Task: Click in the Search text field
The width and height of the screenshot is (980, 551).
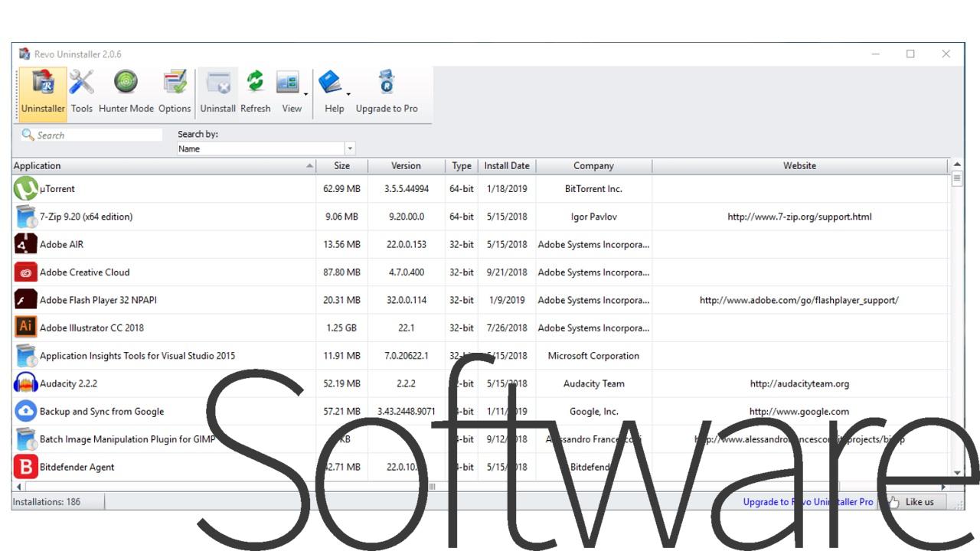Action: point(100,135)
